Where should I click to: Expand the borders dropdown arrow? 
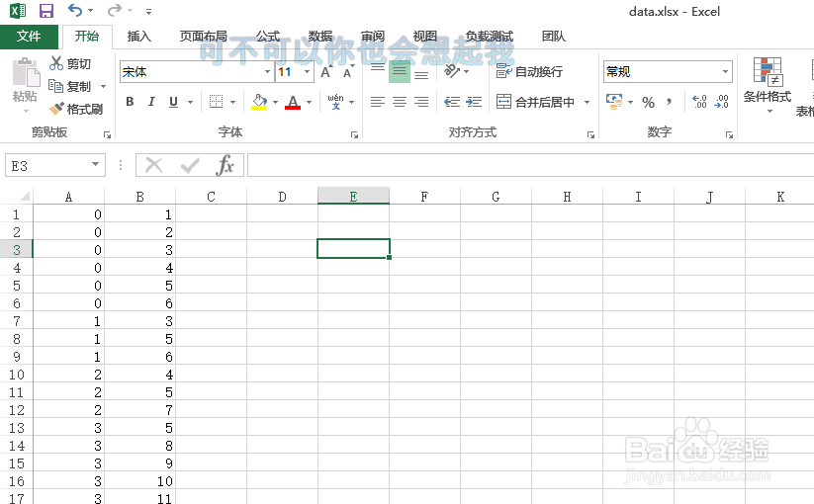[233, 102]
